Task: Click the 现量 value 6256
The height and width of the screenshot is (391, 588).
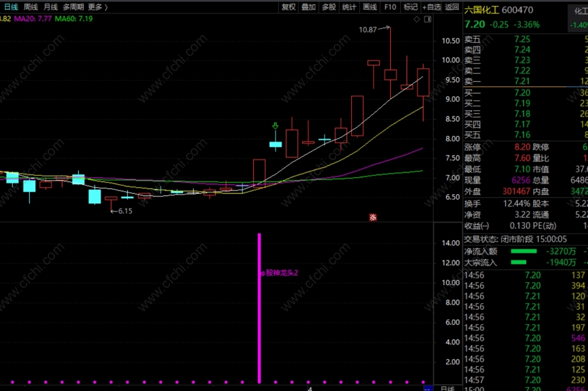Action: click(521, 180)
